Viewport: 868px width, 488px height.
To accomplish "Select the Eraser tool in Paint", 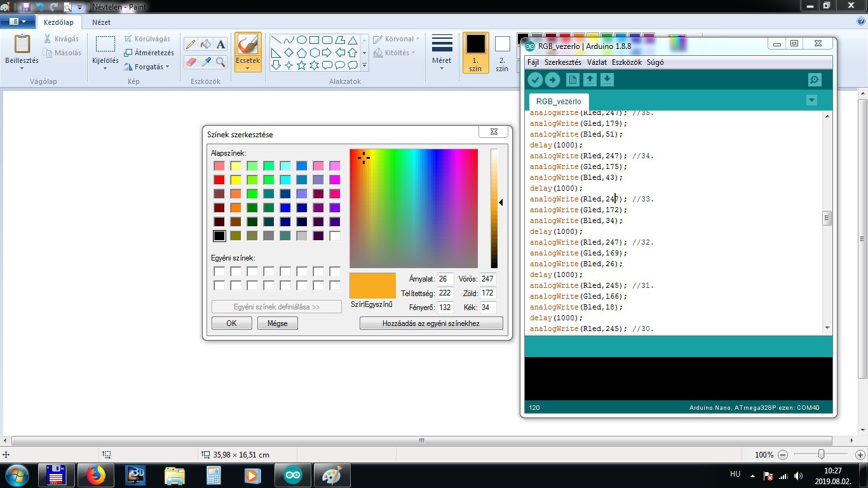I will tap(190, 62).
